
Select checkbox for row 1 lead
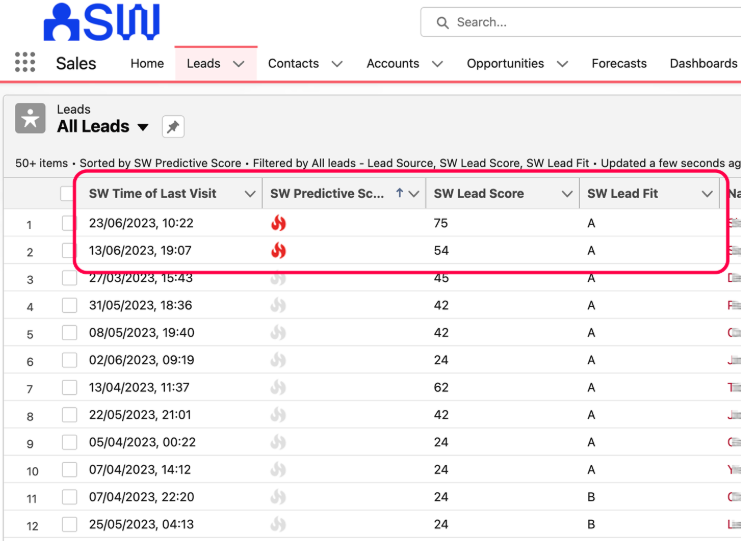coord(69,223)
